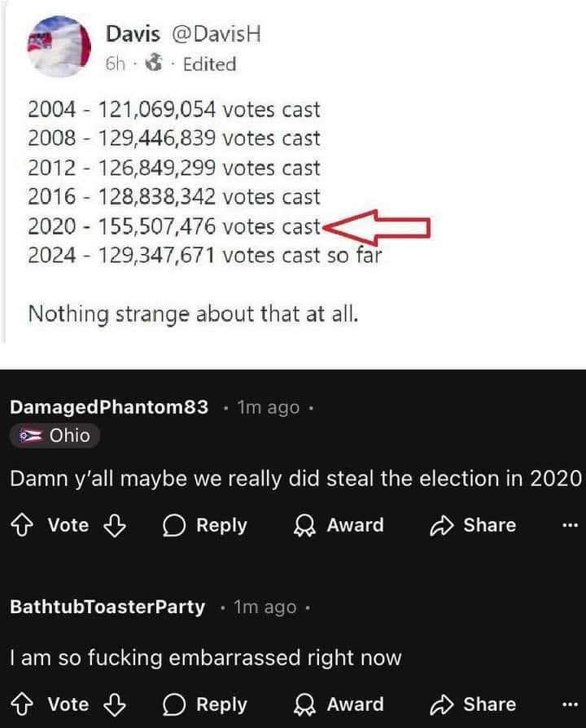This screenshot has width=586, height=728.
Task: Downvote DamagedPhantom83's comment
Action: pos(114,525)
